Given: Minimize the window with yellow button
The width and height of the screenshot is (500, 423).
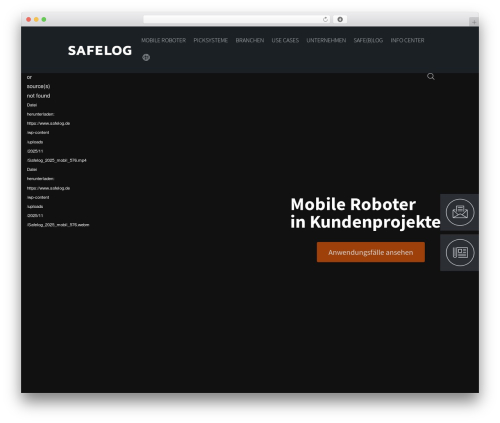Looking at the screenshot, I should click(x=36, y=19).
